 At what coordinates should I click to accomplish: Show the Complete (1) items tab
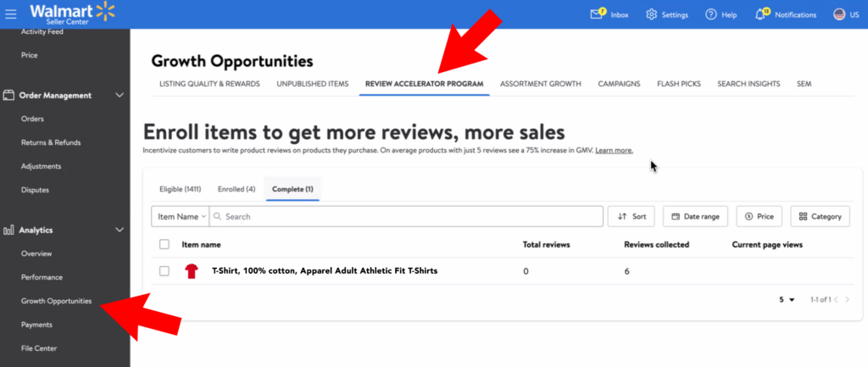click(292, 189)
